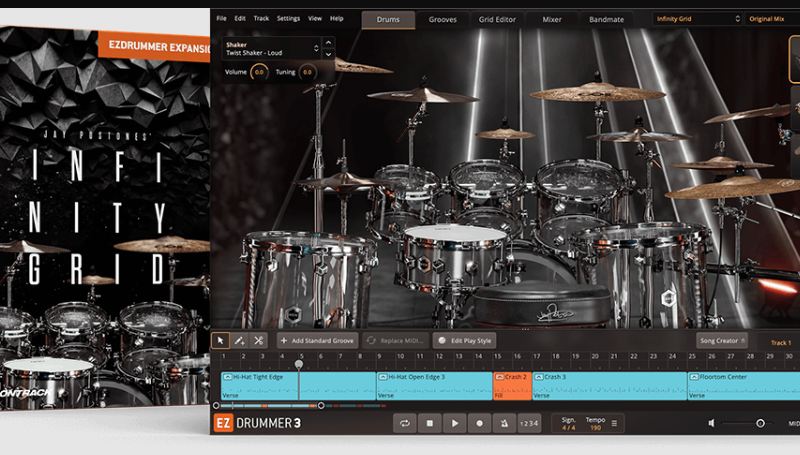Click the EZ Drummer 3 logo
Screen dimensions: 800x455
point(258,423)
